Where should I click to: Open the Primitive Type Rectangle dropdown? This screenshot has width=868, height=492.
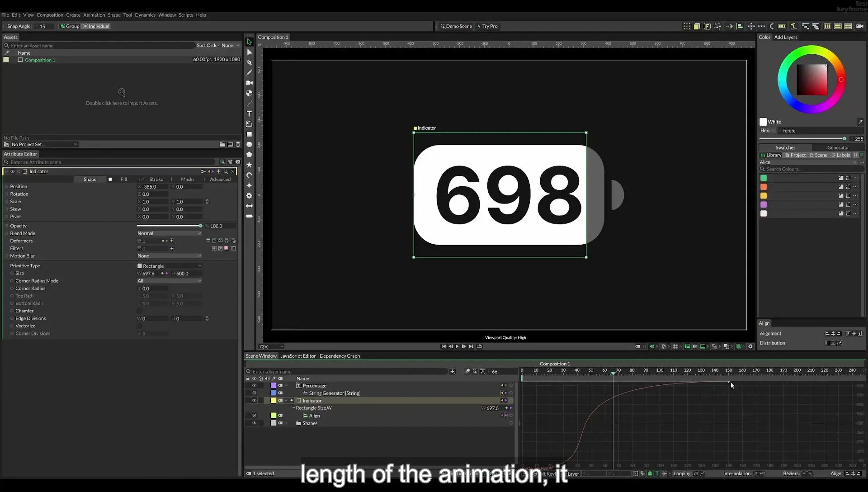169,266
